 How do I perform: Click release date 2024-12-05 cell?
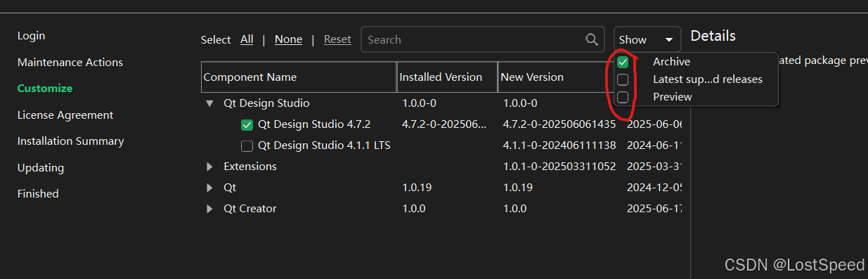(654, 188)
